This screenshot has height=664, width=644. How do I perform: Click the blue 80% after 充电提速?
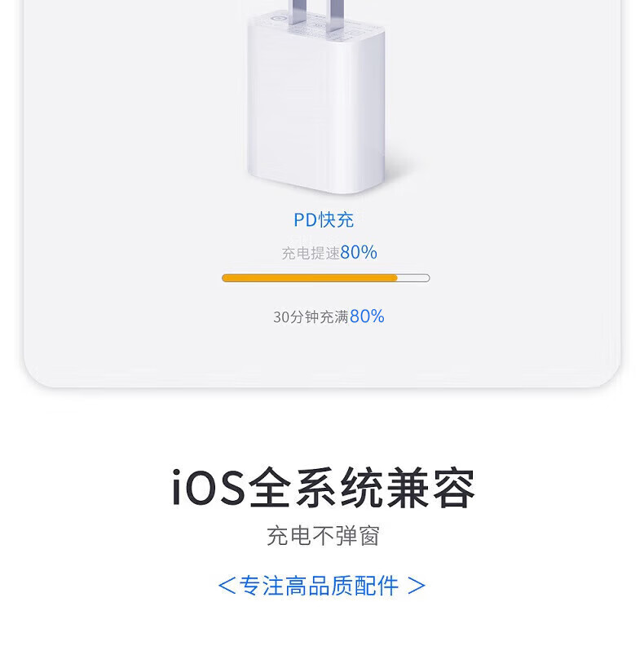point(359,252)
